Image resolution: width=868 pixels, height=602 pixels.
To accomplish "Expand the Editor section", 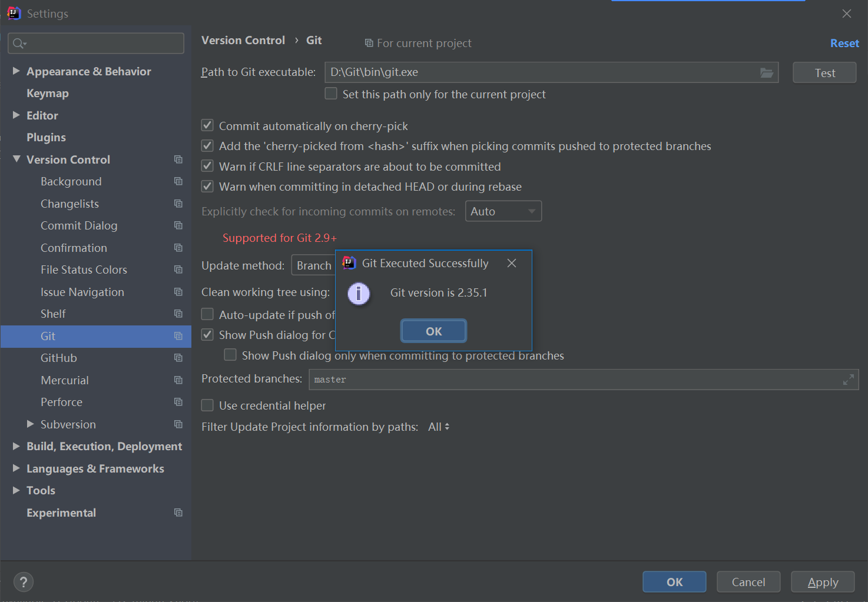I will point(16,115).
